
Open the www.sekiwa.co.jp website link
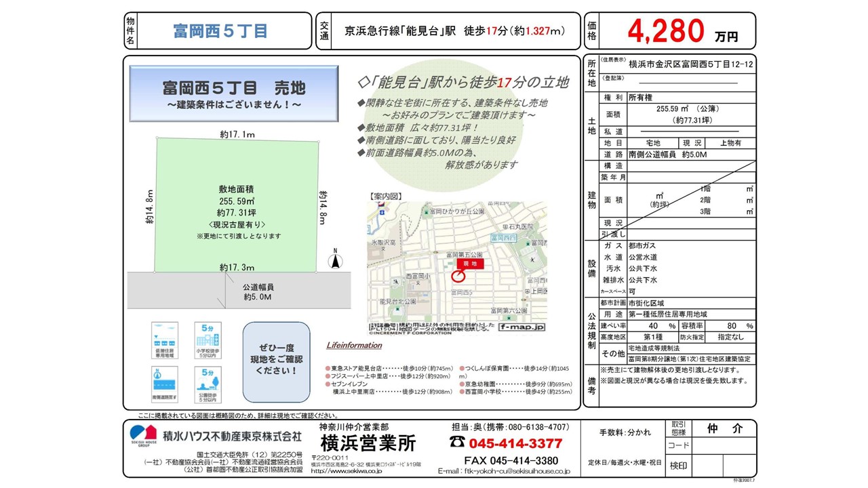[x=347, y=470]
